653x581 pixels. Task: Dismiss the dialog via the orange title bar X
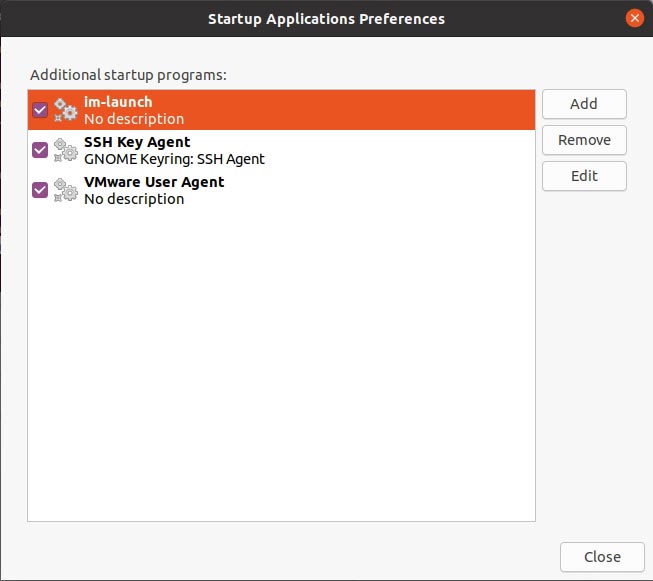pyautogui.click(x=635, y=18)
